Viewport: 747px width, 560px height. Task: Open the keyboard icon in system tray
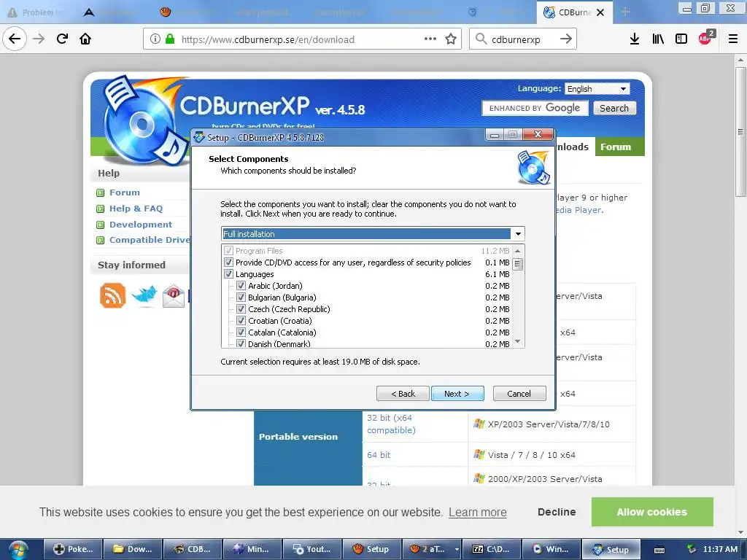659,550
